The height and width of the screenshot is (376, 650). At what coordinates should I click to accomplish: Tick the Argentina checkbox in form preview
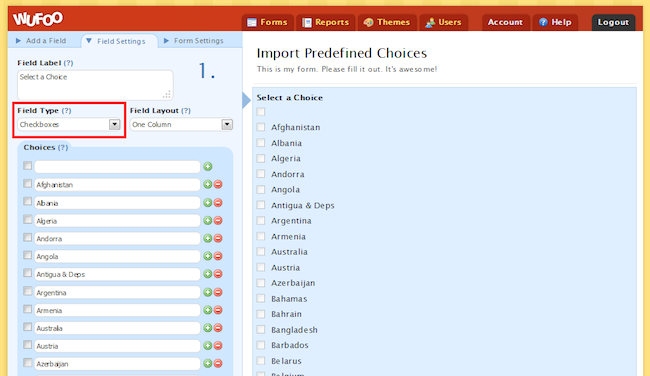pyautogui.click(x=261, y=221)
